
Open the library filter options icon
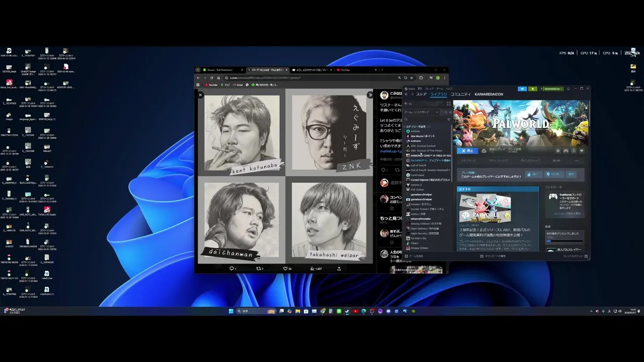point(449,119)
